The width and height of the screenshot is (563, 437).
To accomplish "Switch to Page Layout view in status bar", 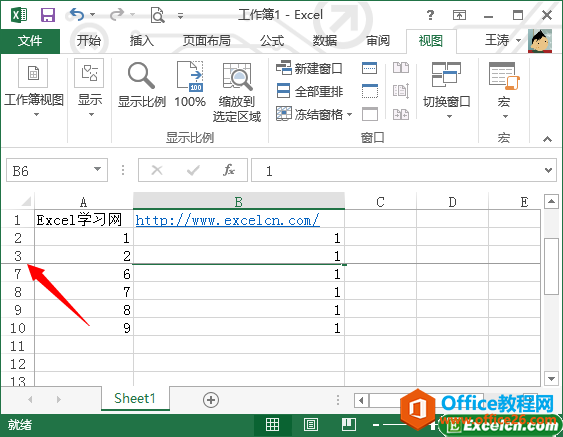I will [311, 424].
